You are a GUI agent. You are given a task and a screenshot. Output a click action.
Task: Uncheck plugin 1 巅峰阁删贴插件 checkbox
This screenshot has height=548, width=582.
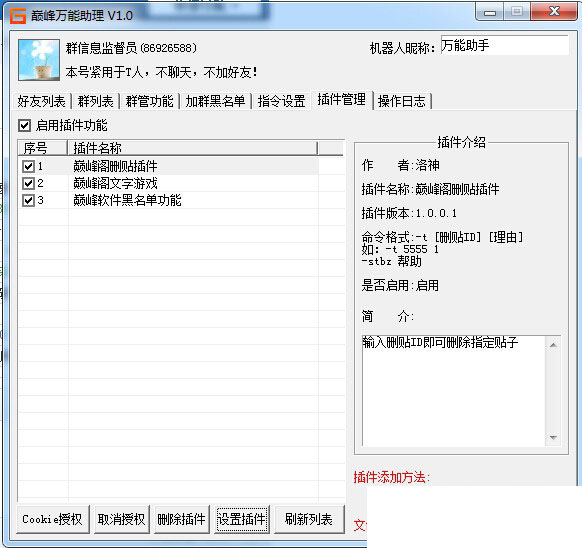28,166
